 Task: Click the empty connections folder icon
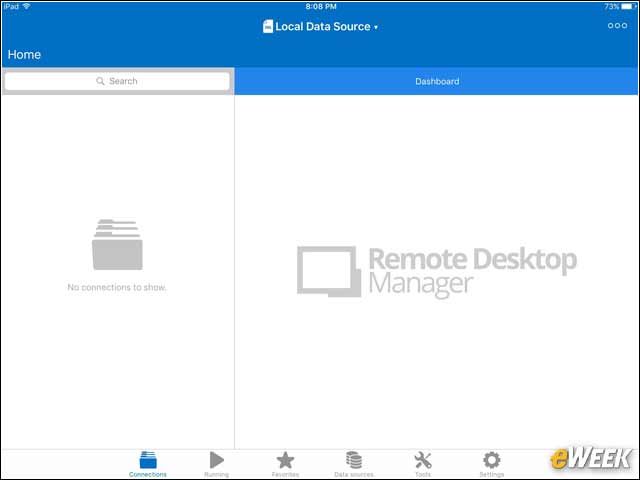tap(117, 244)
